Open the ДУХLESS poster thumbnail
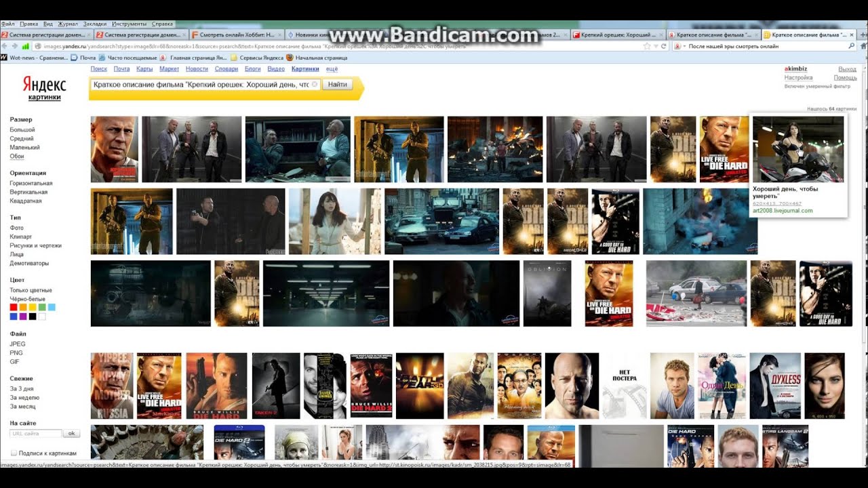The height and width of the screenshot is (488, 868). (775, 386)
